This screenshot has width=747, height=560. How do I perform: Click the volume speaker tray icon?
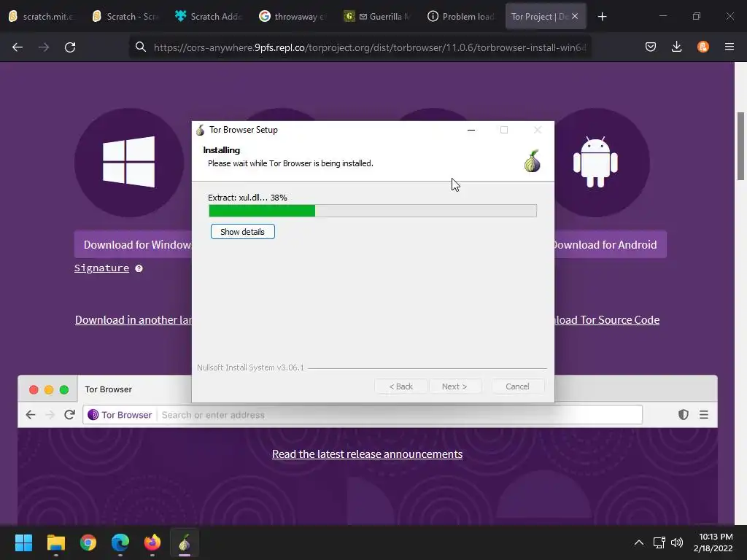pos(676,542)
